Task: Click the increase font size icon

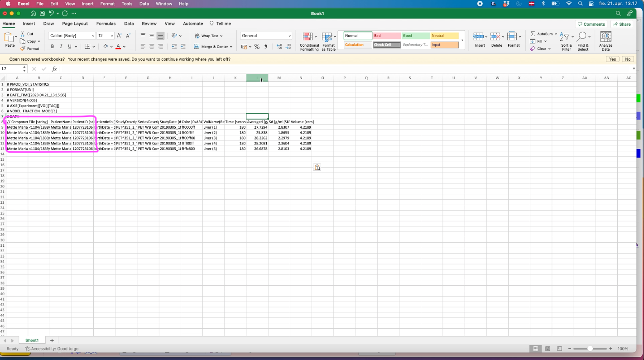Action: (119, 36)
